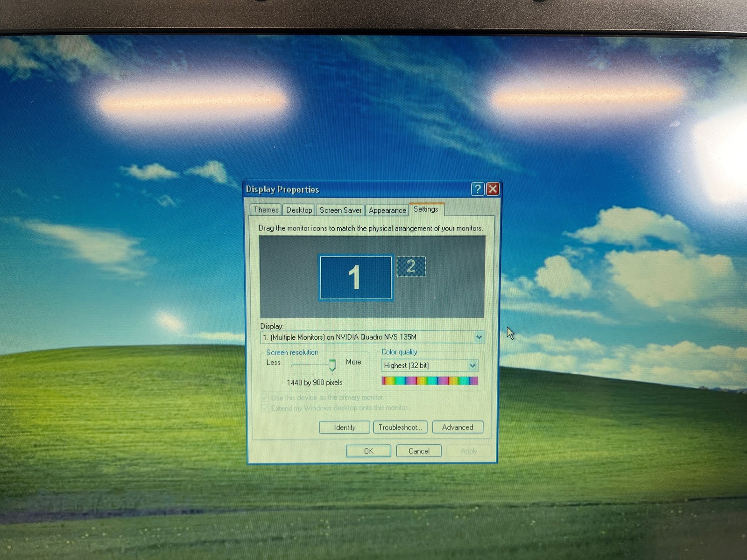Open the Appearance tab
This screenshot has height=560, width=747.
387,210
